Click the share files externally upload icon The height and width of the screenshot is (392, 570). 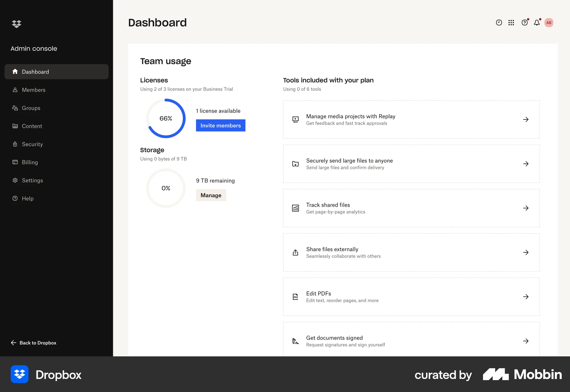295,252
